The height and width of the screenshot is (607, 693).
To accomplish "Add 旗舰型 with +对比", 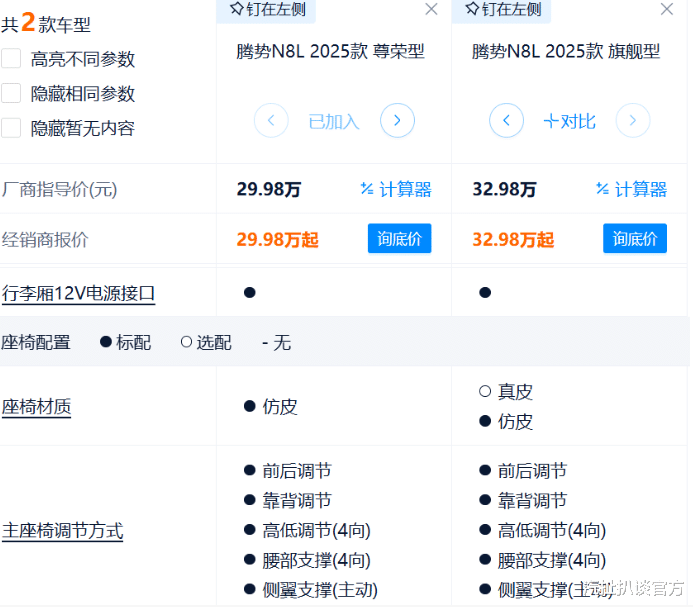I will pos(569,121).
